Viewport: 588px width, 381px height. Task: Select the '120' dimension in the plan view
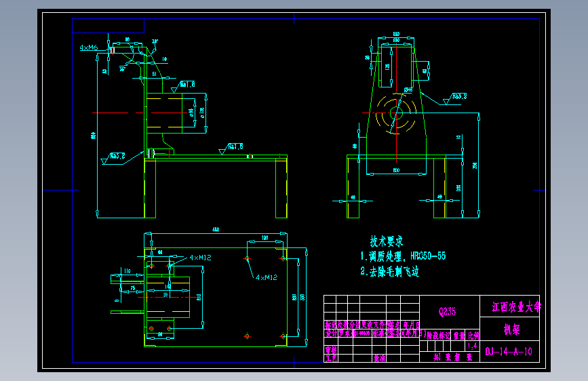(264, 238)
